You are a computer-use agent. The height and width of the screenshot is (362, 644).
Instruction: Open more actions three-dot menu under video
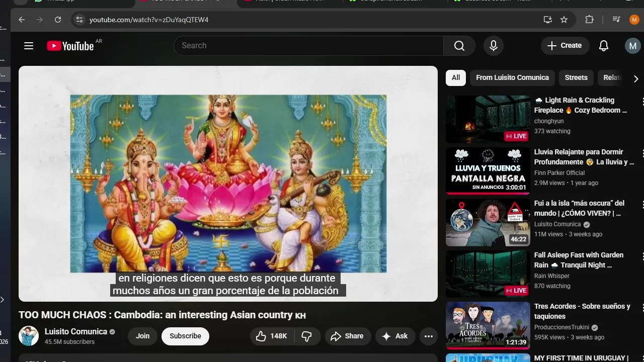[429, 336]
